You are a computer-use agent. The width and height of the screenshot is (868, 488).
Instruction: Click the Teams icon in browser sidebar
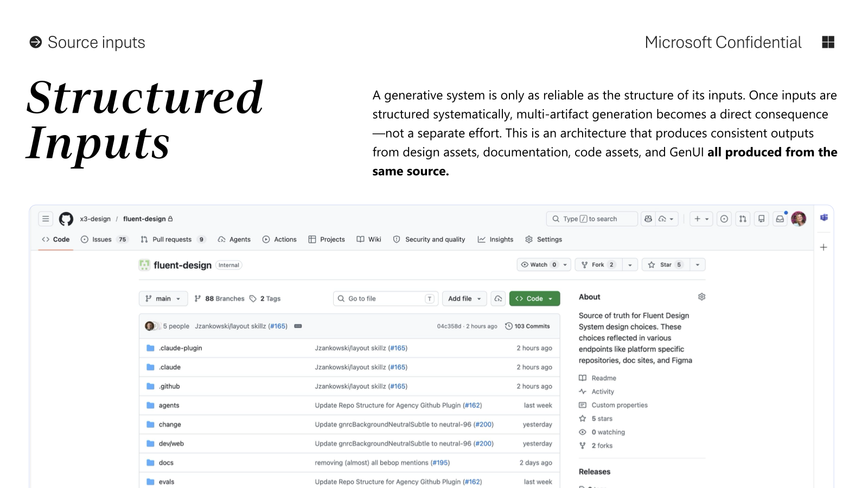click(824, 217)
